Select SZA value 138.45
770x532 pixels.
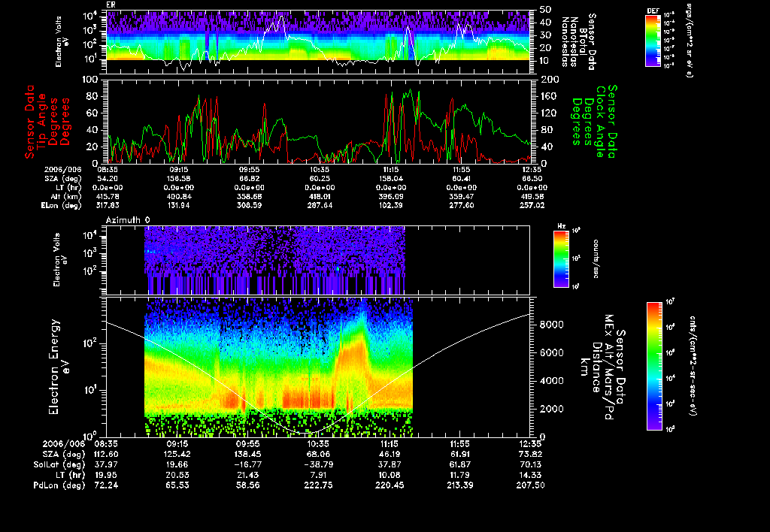(x=248, y=454)
